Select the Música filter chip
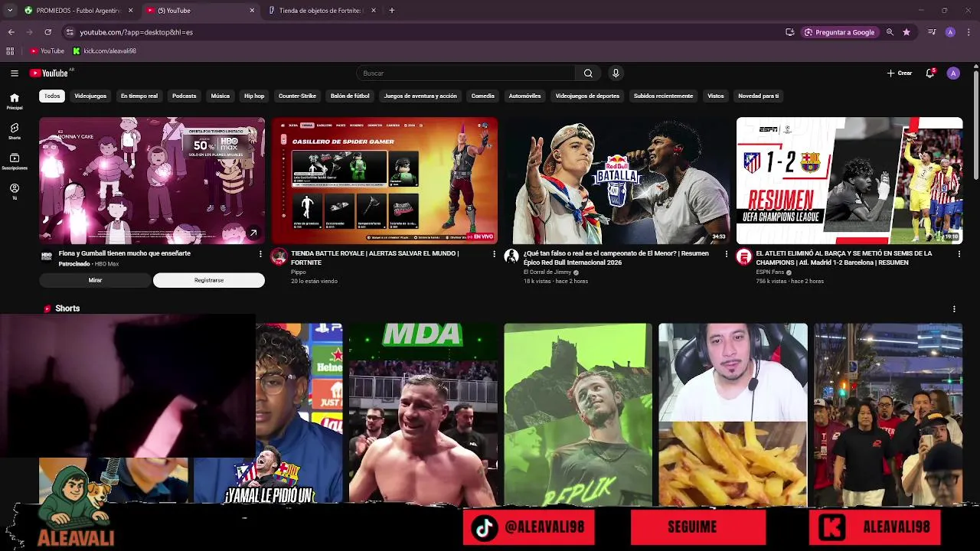Image resolution: width=980 pixels, height=551 pixels. (x=220, y=96)
